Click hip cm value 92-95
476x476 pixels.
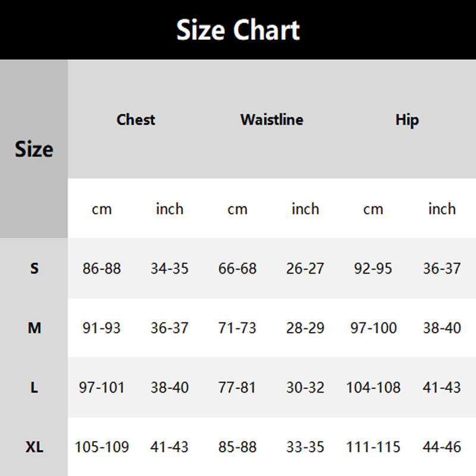[373, 268]
